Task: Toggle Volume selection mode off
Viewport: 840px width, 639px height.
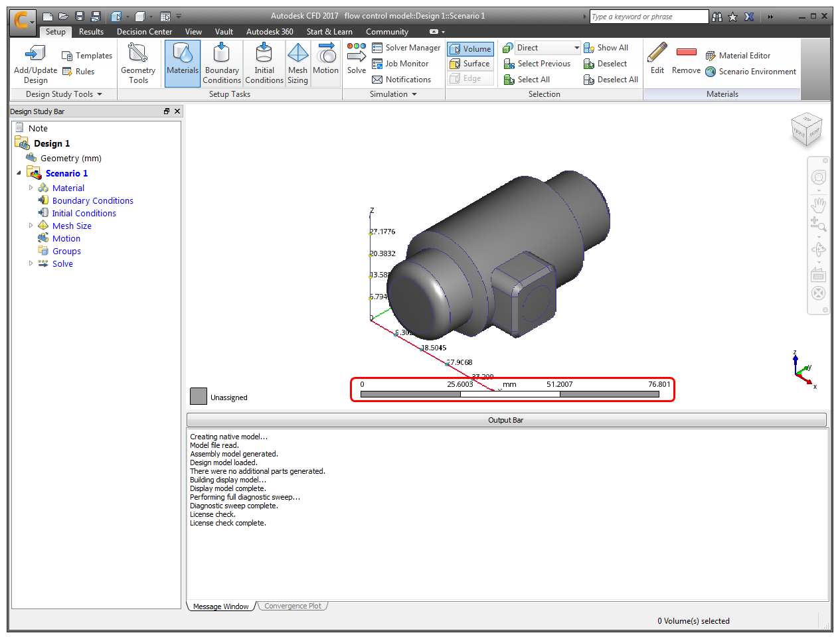Action: [x=469, y=48]
